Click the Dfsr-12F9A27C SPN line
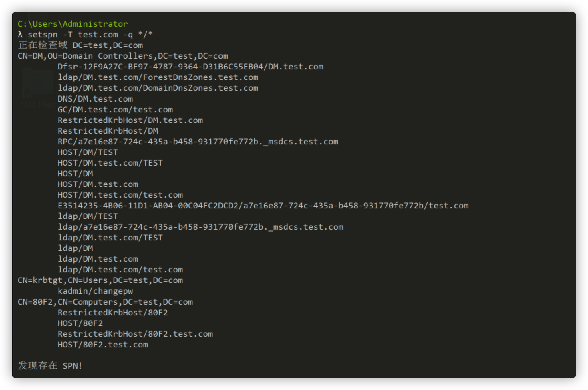Viewport: 588px width, 390px height. point(190,67)
